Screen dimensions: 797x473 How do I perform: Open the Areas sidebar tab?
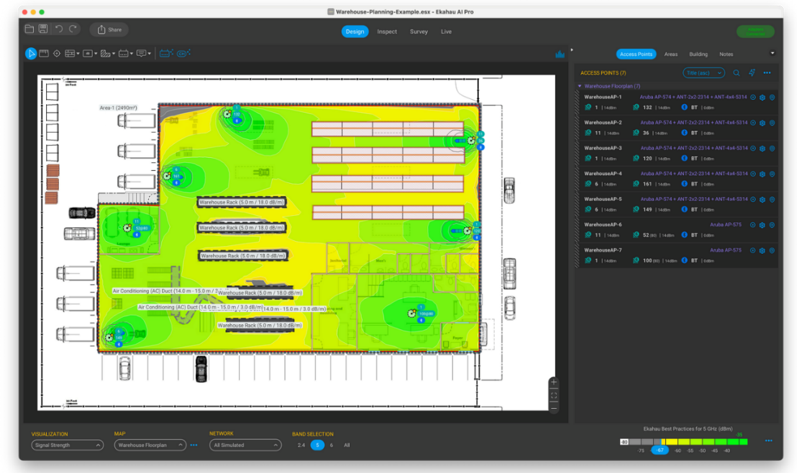[x=671, y=54]
